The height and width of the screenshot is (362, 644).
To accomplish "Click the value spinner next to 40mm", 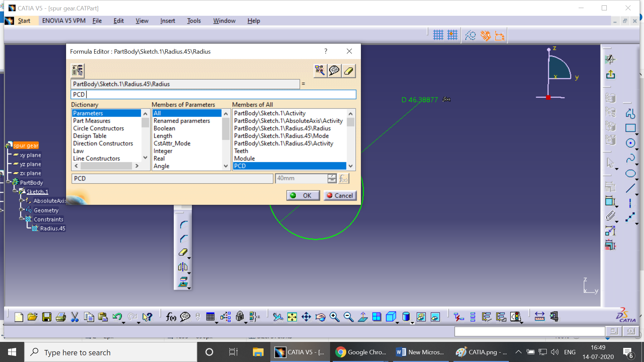I will point(332,178).
